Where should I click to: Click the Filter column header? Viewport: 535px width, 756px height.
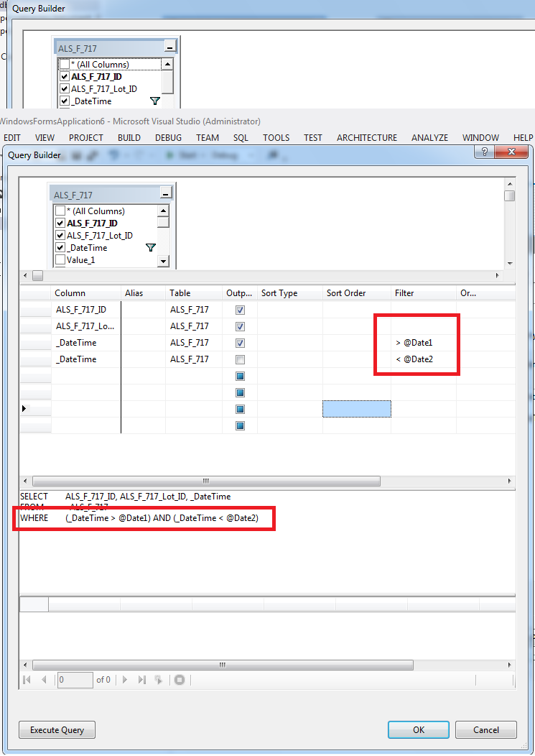[x=423, y=292]
